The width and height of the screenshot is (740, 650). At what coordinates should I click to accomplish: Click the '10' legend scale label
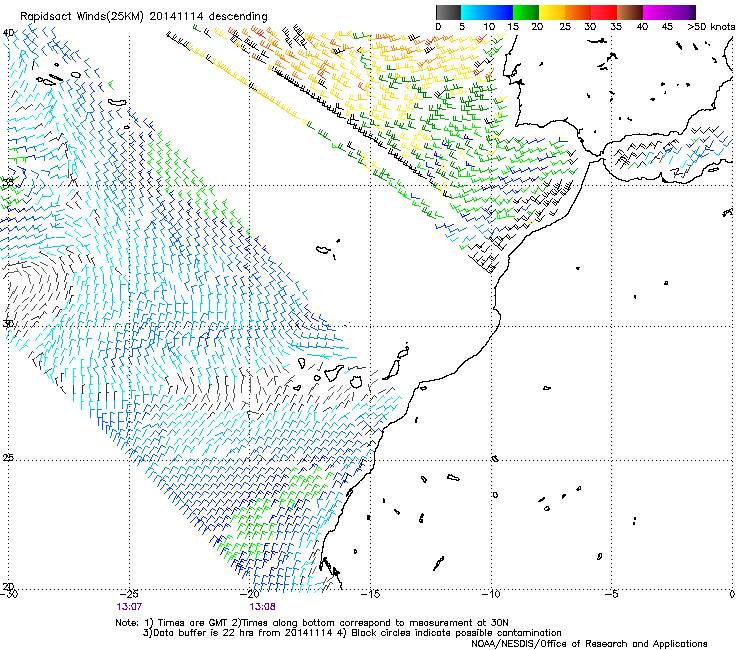(489, 27)
